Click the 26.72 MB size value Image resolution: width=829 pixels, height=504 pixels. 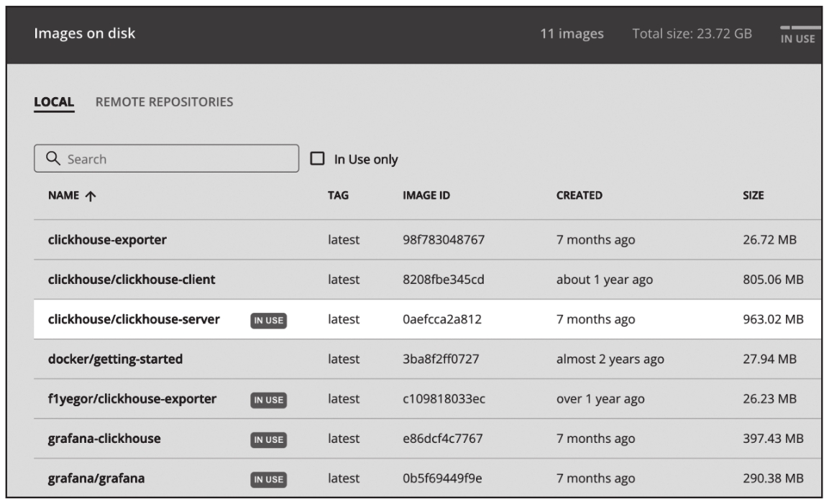pos(769,239)
